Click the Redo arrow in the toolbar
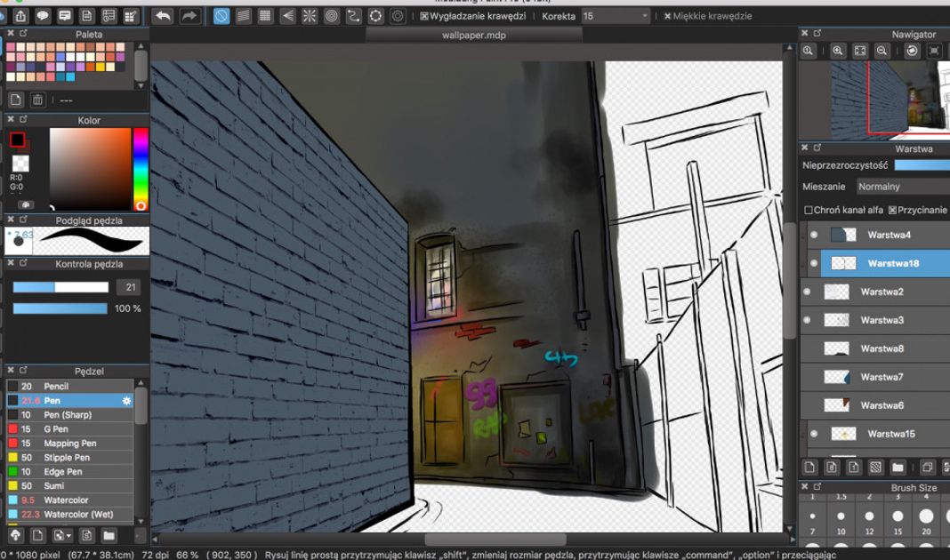950x560 pixels. coord(189,16)
